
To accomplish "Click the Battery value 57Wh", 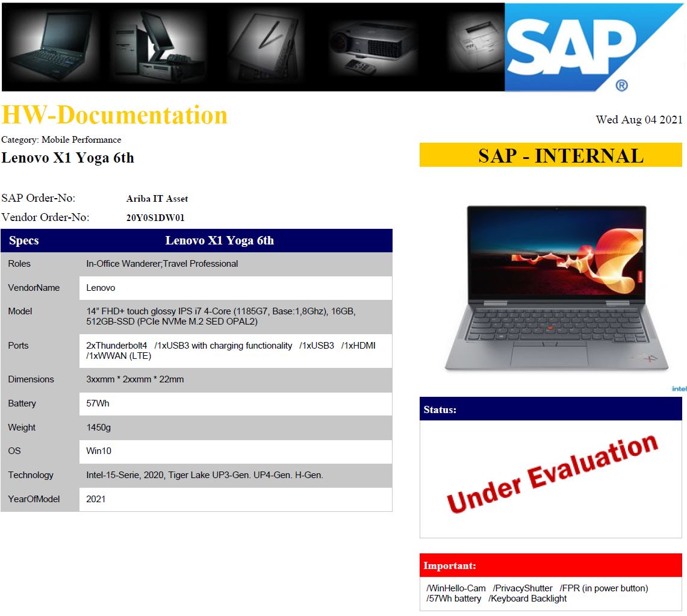I will point(98,403).
